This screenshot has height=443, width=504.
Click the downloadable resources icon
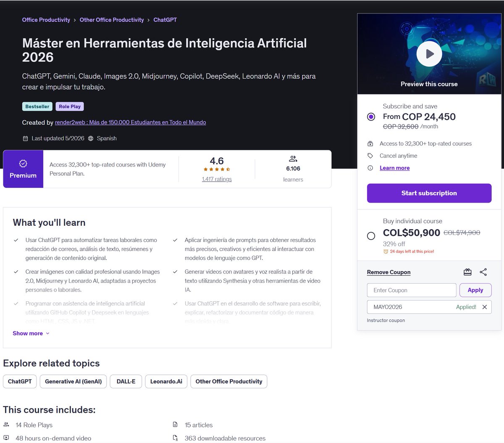coord(175,438)
